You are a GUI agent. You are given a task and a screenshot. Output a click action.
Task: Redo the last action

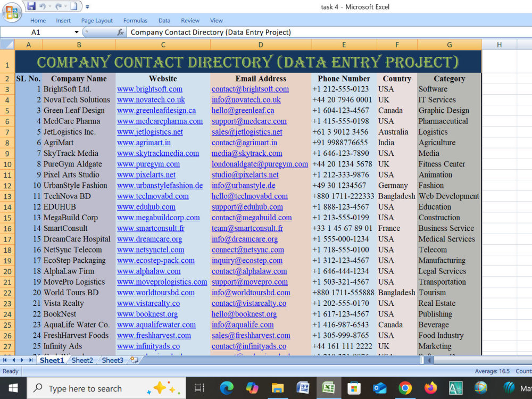(x=59, y=6)
